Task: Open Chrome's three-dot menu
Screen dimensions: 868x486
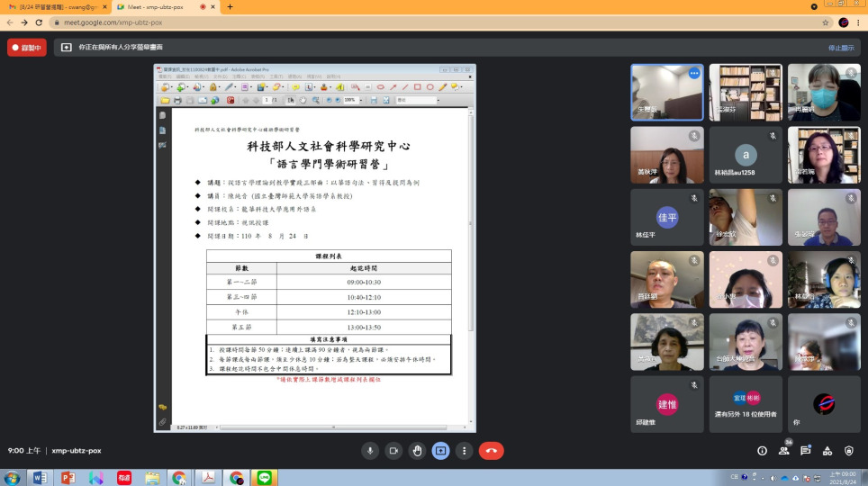Action: tap(858, 22)
